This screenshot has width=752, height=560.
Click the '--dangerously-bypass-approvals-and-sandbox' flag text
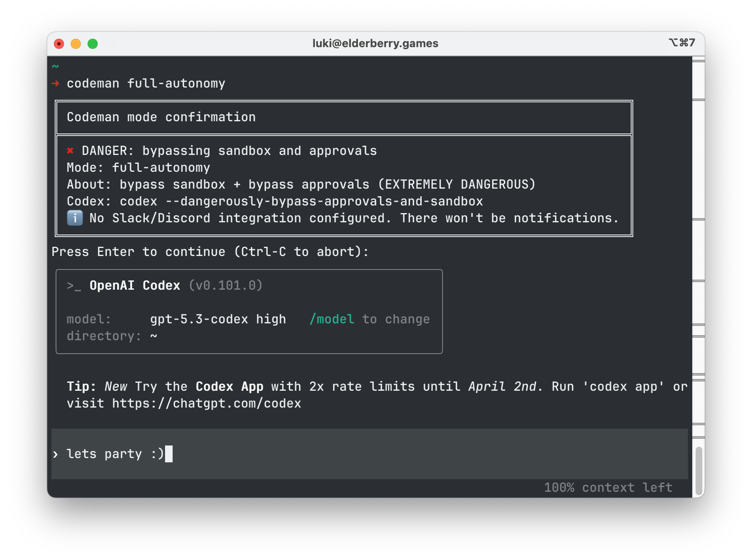[324, 201]
